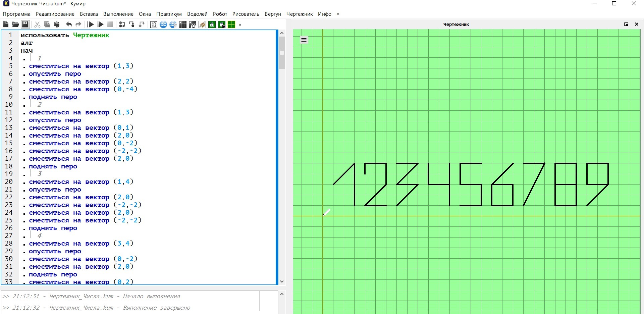
Task: Close the Чертежник panel
Action: click(x=636, y=24)
